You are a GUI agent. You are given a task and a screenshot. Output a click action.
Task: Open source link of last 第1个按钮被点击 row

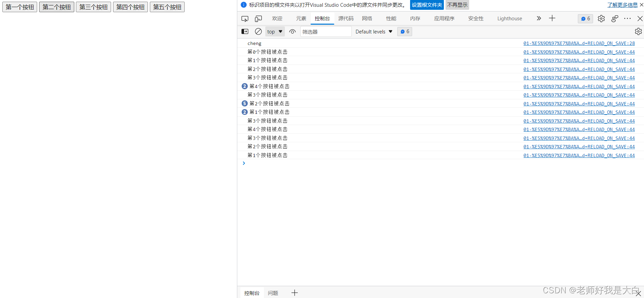click(579, 155)
